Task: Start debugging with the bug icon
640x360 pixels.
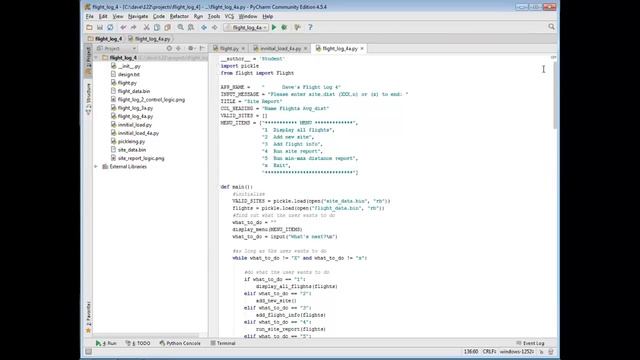Action: (x=284, y=27)
